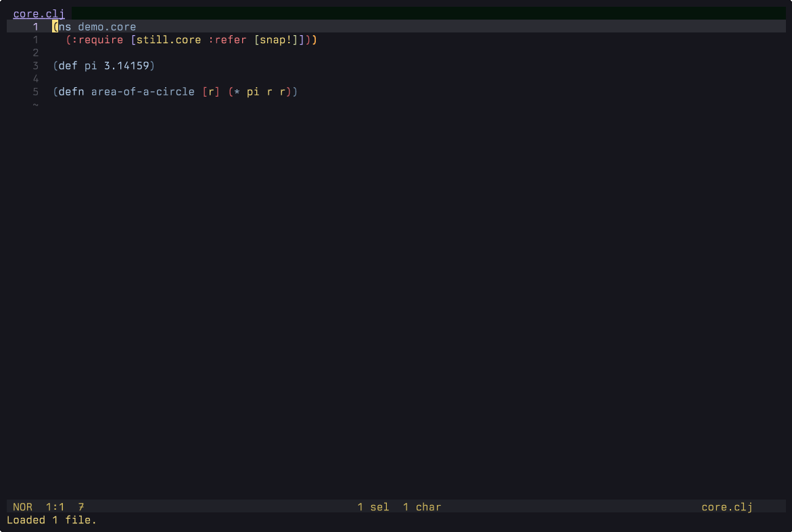
Task: Click the 'Loaded 1 file.' message
Action: pyautogui.click(x=51, y=520)
